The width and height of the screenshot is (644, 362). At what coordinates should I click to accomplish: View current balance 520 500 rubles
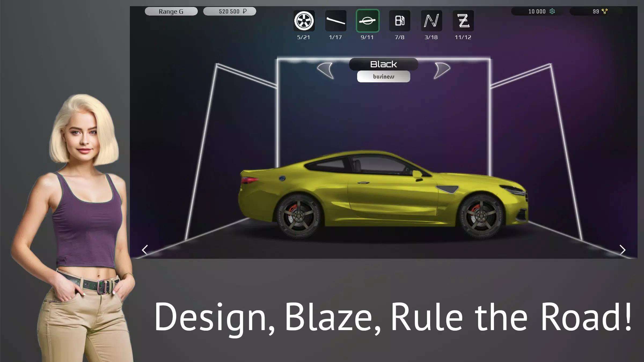[x=229, y=11]
